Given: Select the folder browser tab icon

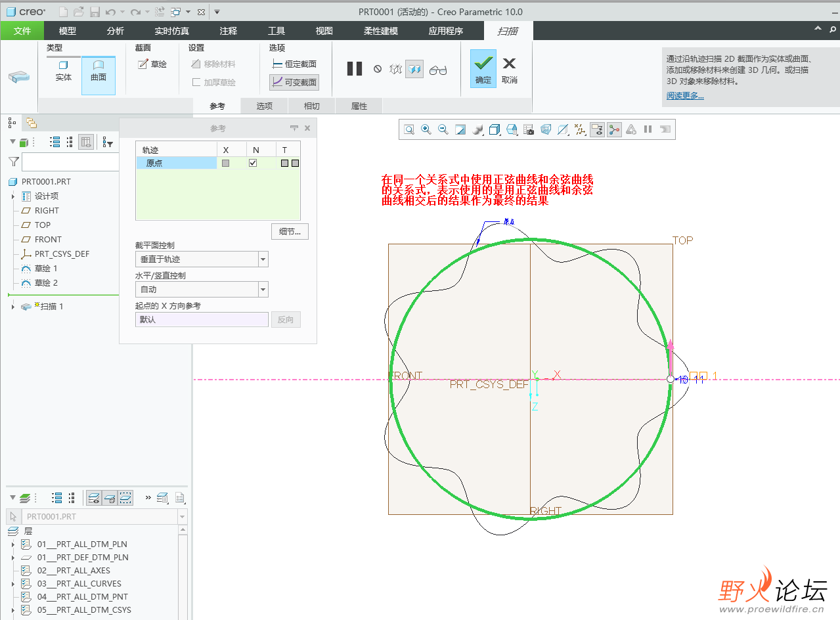Looking at the screenshot, I should point(31,122).
